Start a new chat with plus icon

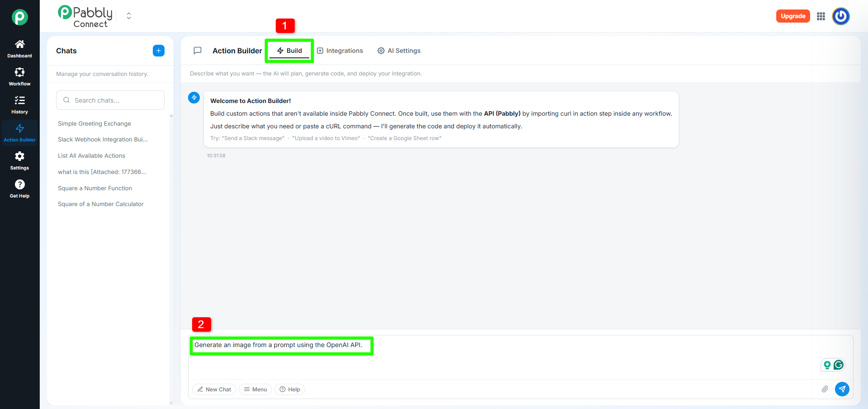point(158,51)
